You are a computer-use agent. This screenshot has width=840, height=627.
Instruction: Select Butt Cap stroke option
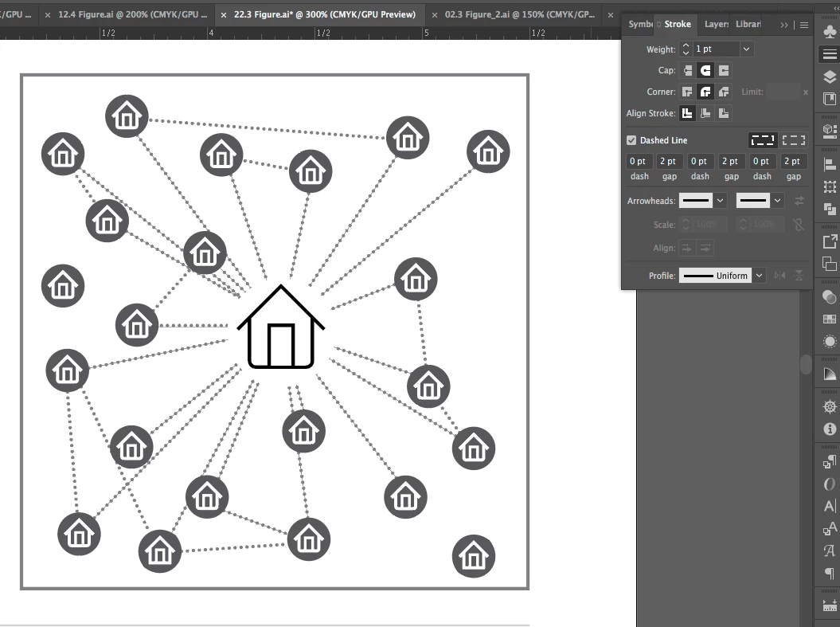click(x=687, y=70)
